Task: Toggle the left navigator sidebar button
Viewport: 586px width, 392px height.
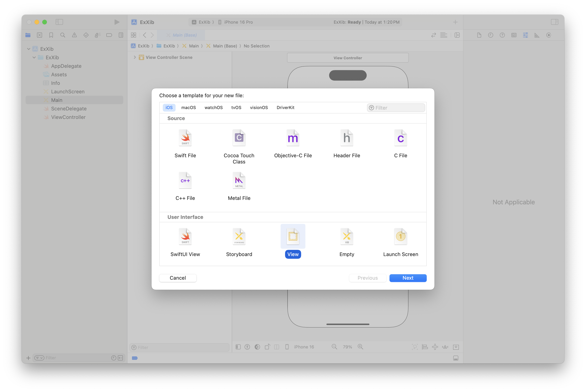Action: (x=59, y=22)
